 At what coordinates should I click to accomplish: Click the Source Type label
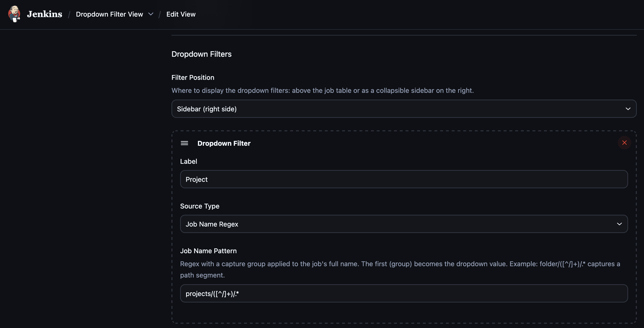pyautogui.click(x=200, y=206)
